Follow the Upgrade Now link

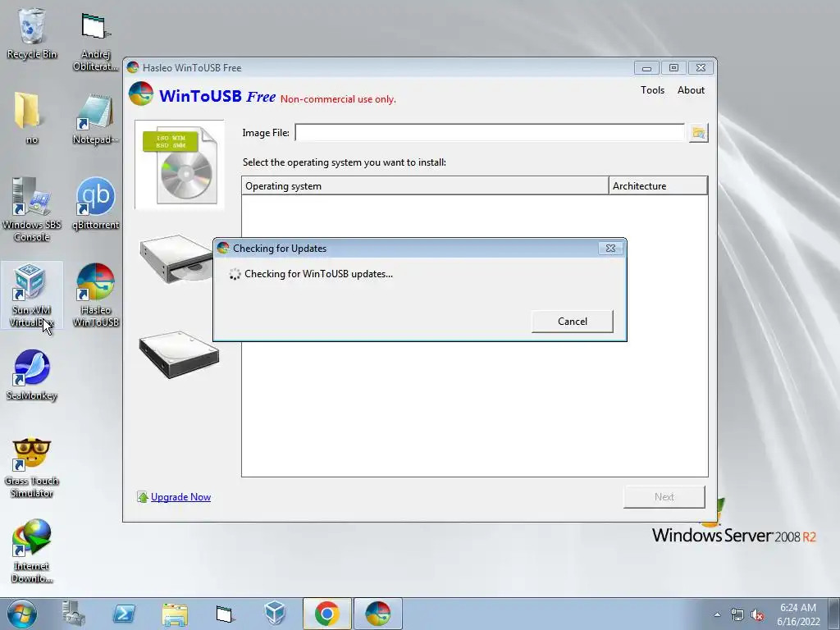coord(180,497)
